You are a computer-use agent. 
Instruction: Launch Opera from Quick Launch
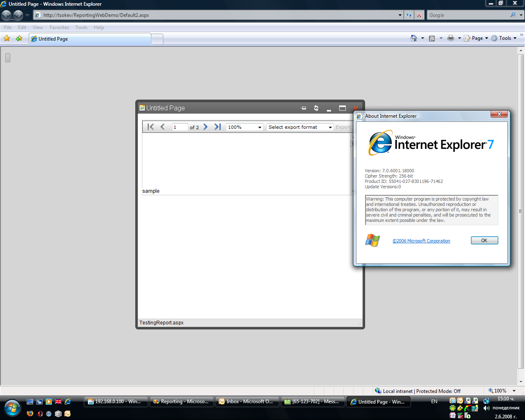coord(40,413)
